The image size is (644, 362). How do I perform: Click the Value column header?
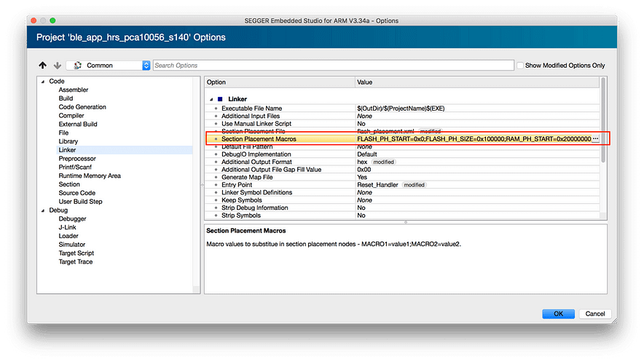[477, 82]
